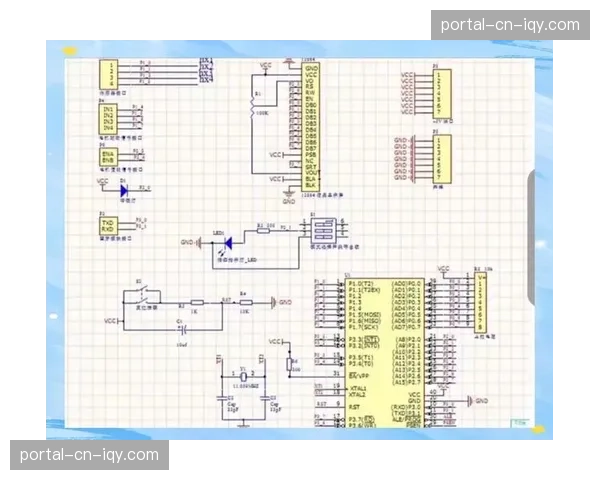
Task: Select the GND pin header on the right
Action: coord(442,159)
